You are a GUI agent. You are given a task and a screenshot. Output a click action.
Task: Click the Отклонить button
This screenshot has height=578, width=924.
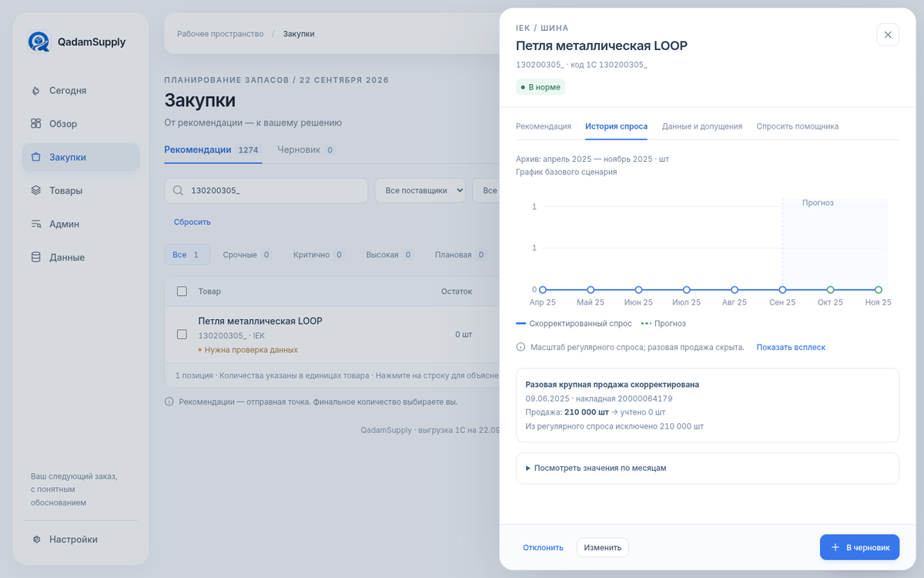click(543, 547)
